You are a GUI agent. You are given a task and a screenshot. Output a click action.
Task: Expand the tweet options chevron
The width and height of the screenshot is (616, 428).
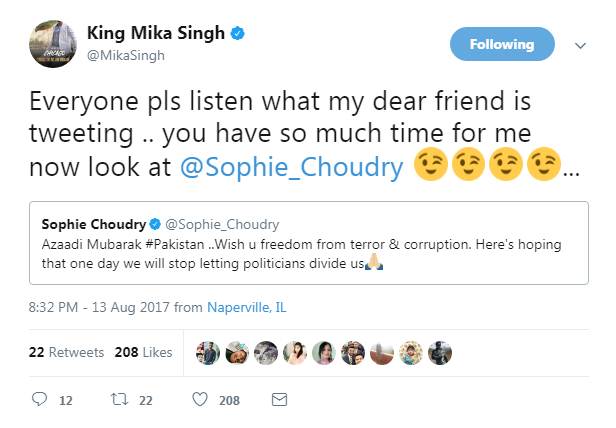point(580,45)
